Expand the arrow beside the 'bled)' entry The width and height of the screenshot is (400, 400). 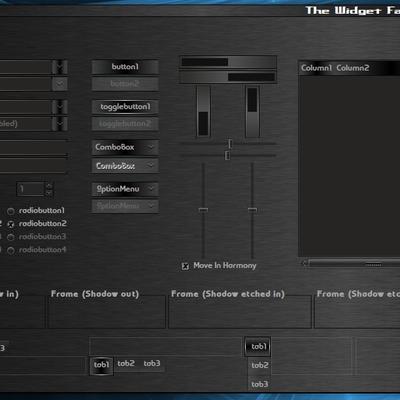pyautogui.click(x=60, y=124)
